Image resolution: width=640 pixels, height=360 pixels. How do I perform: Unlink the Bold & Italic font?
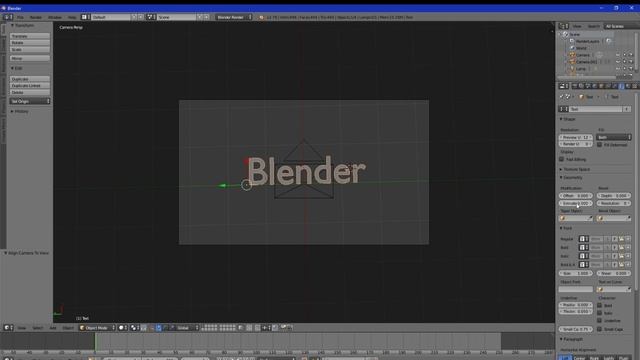(628, 264)
